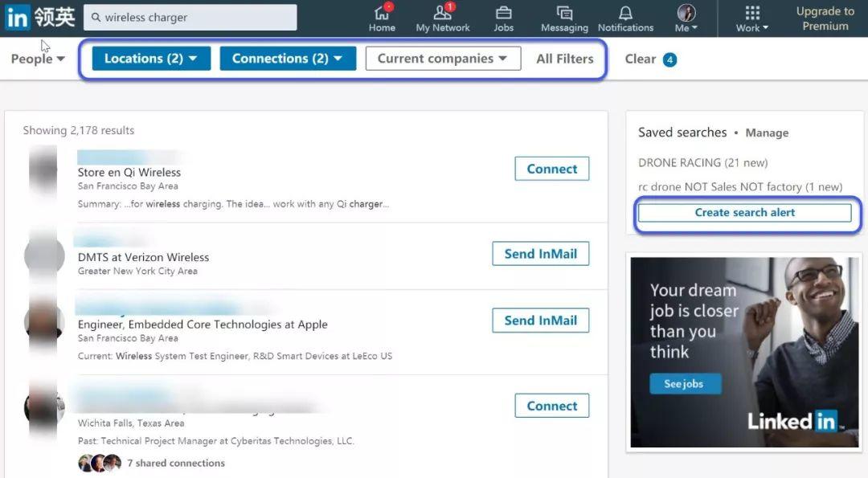Click the search magnifier icon
Image resolution: width=868 pixels, height=478 pixels.
coord(96,17)
